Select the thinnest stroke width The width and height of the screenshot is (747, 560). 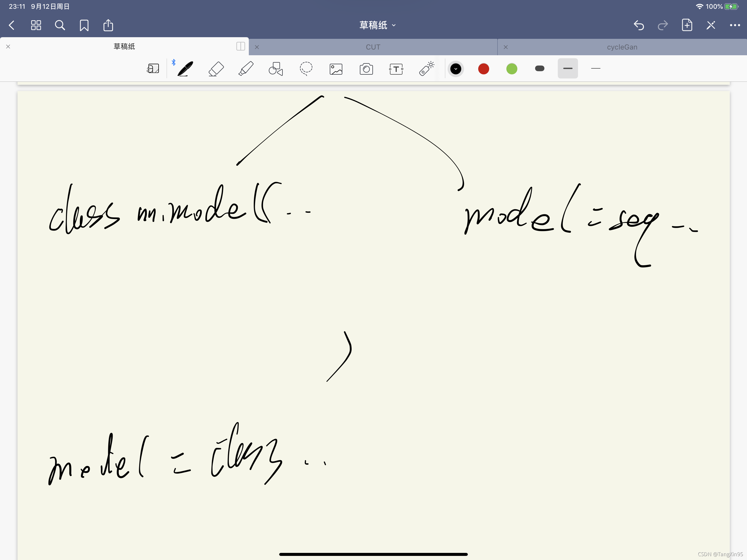pyautogui.click(x=596, y=69)
